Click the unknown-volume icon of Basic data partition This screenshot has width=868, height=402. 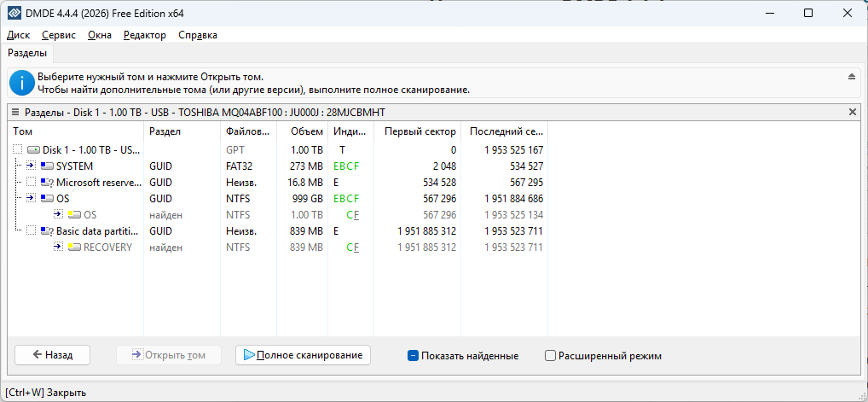click(47, 231)
